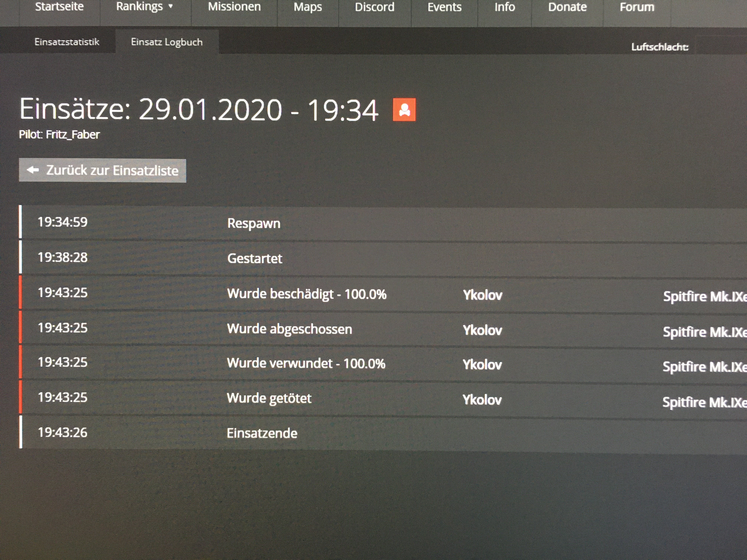Switch to the Einsatzstatistik tab
This screenshot has width=747, height=560.
click(67, 42)
